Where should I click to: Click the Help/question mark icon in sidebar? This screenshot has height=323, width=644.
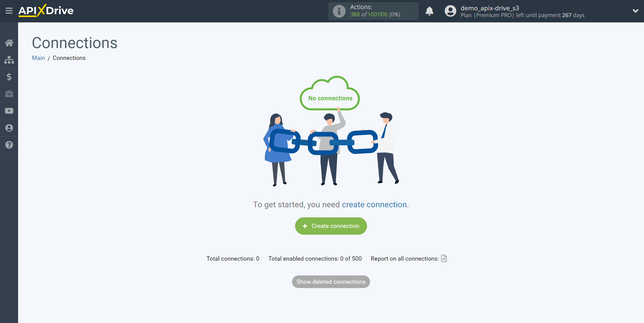click(9, 145)
